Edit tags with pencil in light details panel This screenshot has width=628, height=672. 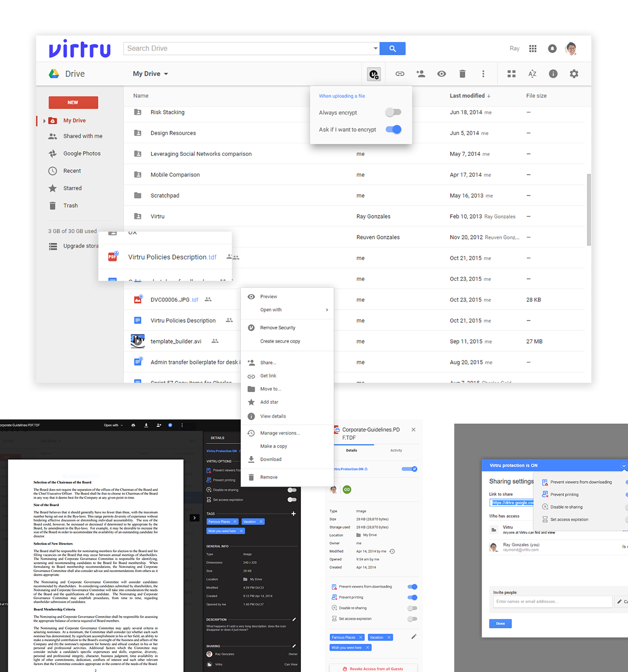(414, 636)
